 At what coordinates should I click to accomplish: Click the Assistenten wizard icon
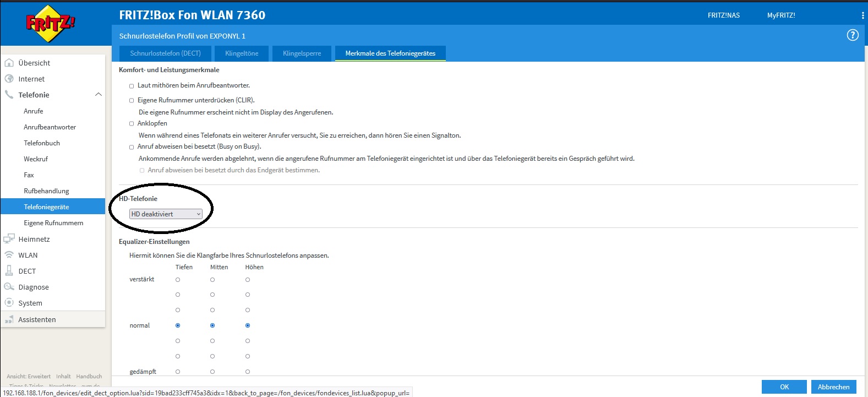click(9, 319)
